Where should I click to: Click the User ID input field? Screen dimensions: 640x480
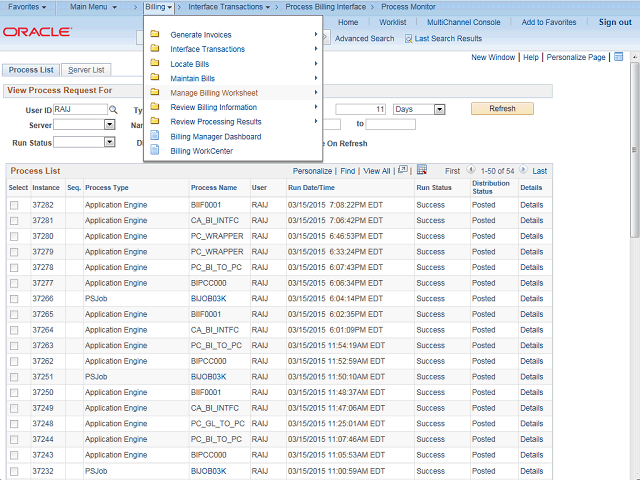pos(79,109)
